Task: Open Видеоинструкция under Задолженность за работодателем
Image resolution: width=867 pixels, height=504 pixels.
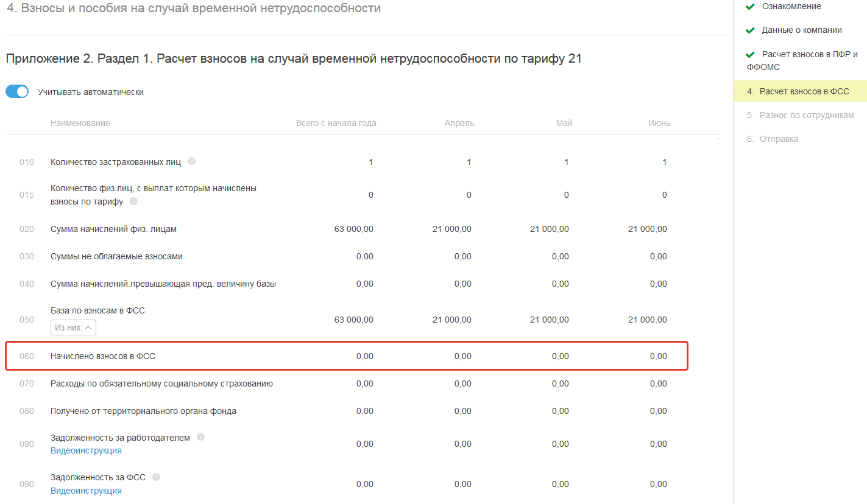Action: [x=86, y=450]
